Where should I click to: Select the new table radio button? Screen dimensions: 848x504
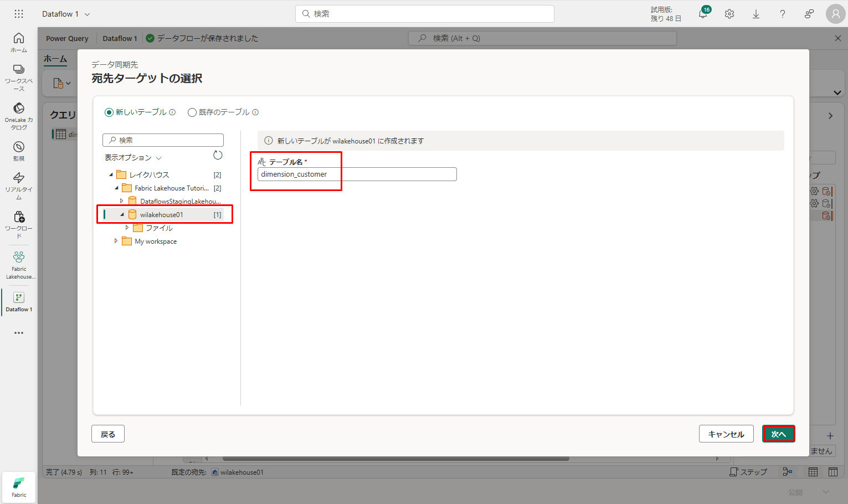coord(109,112)
